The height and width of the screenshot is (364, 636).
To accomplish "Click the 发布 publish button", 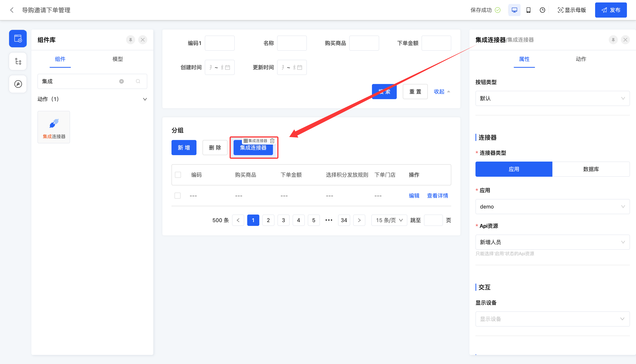I will [611, 10].
